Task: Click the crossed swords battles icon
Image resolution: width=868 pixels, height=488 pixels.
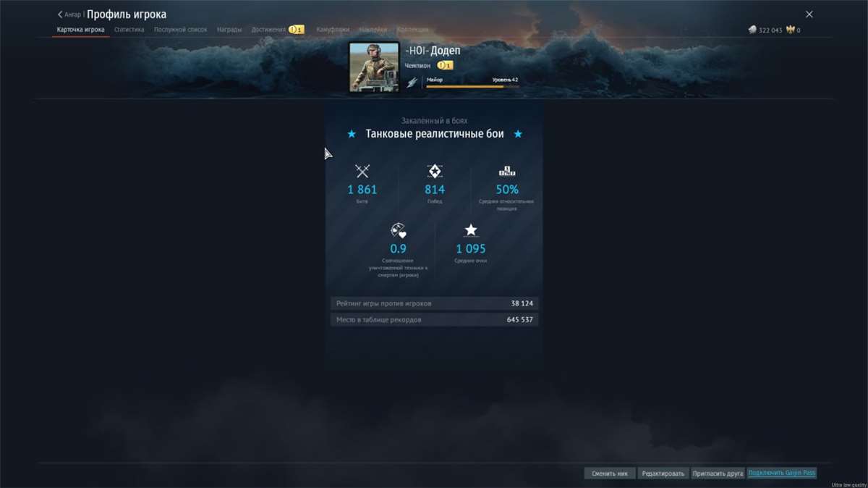Action: (362, 172)
